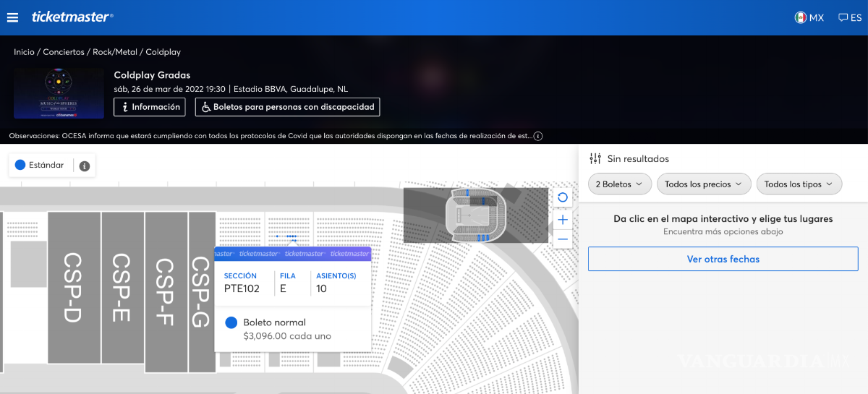The height and width of the screenshot is (394, 868).
Task: Select the CSP-E section on map
Action: coord(122,287)
